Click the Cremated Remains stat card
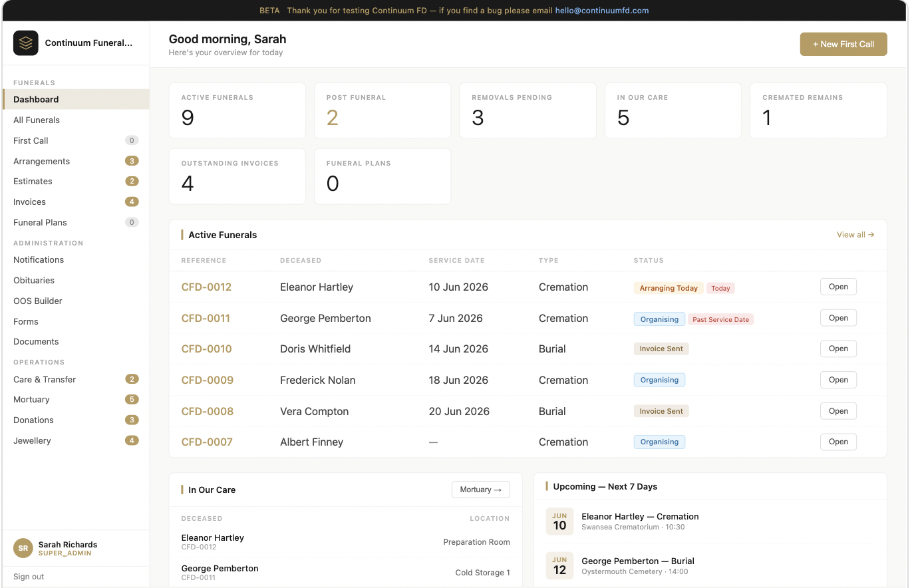Image resolution: width=910 pixels, height=588 pixels. click(x=818, y=110)
